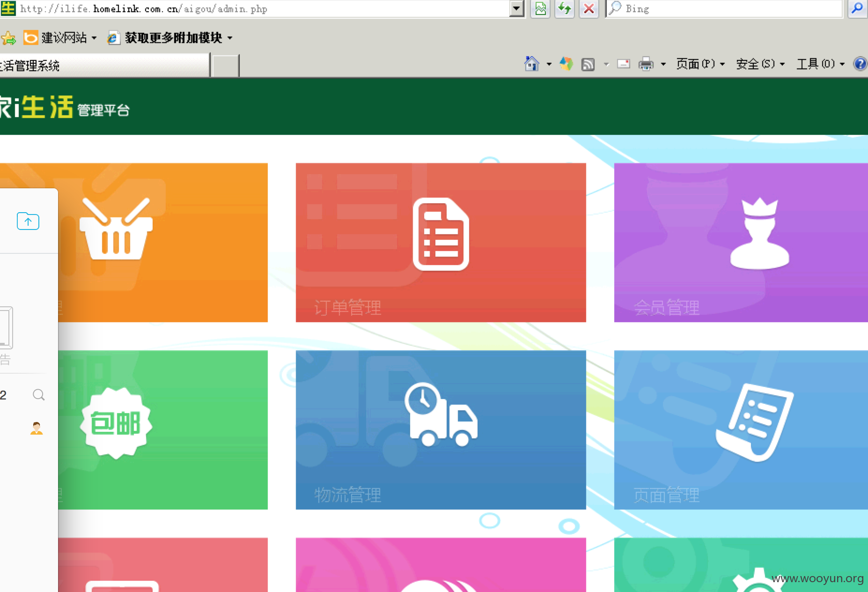Click the Home icon in command bar
Screen dimensions: 868x592
(x=532, y=64)
